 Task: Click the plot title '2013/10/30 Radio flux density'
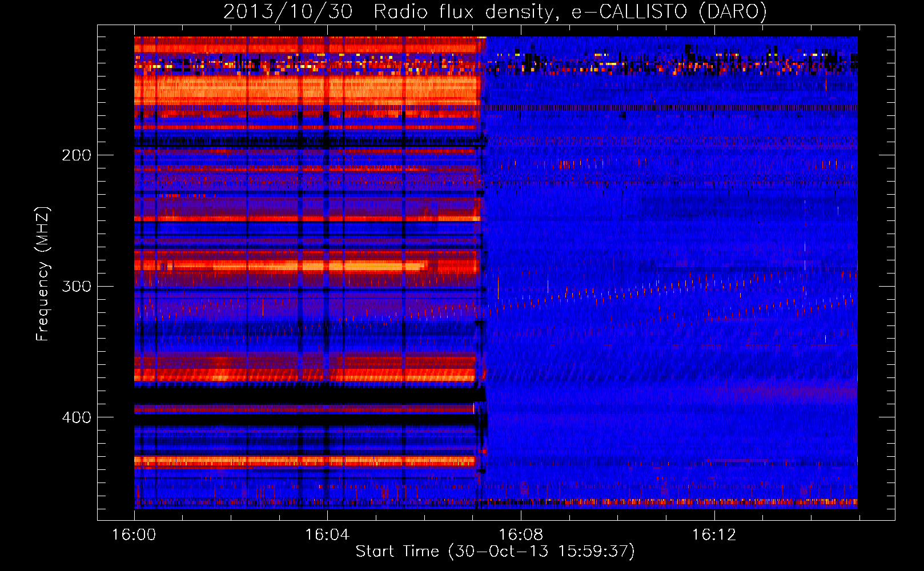(495, 11)
